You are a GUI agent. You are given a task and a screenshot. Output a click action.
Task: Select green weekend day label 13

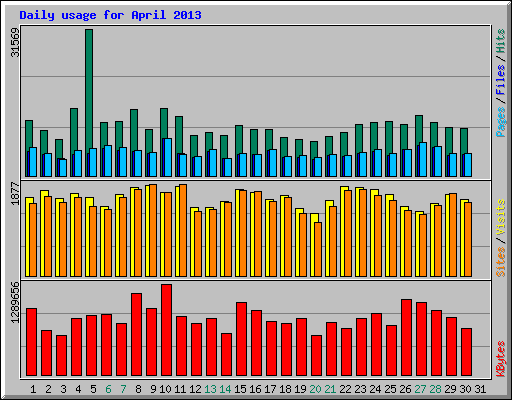click(x=210, y=389)
